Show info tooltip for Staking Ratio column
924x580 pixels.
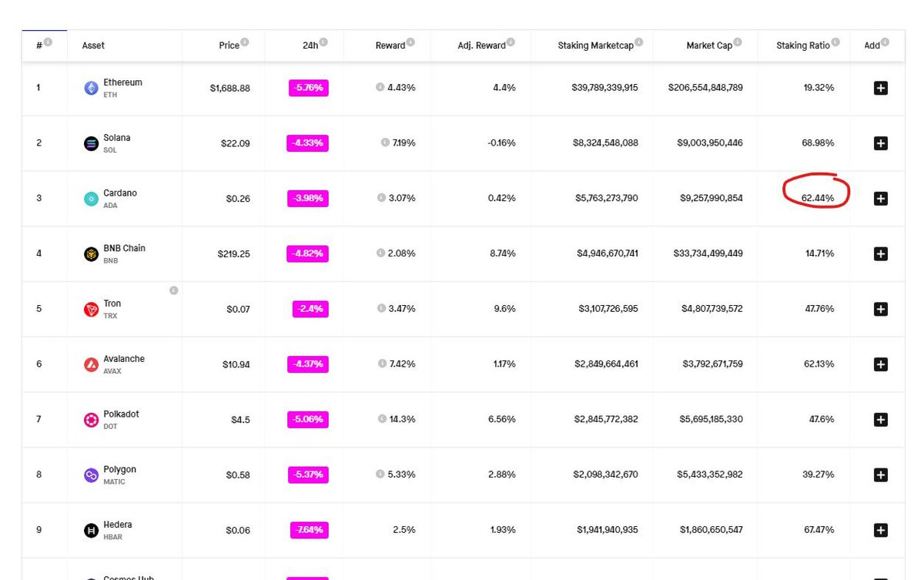click(x=835, y=42)
